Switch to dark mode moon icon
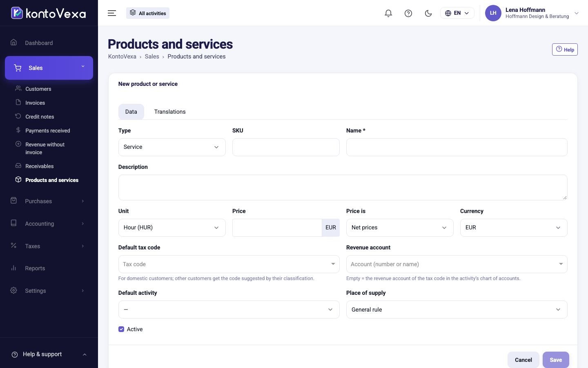Screen dimensions: 588x368 point(428,13)
